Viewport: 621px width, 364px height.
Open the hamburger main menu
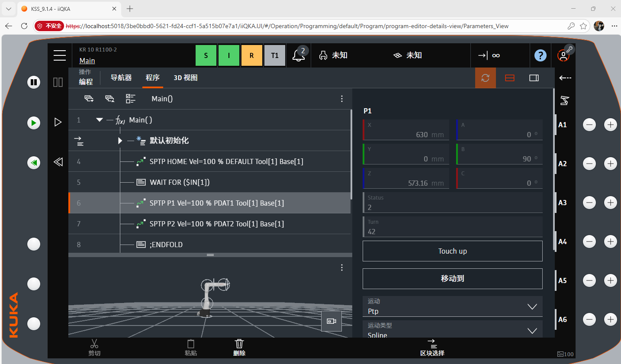[60, 55]
